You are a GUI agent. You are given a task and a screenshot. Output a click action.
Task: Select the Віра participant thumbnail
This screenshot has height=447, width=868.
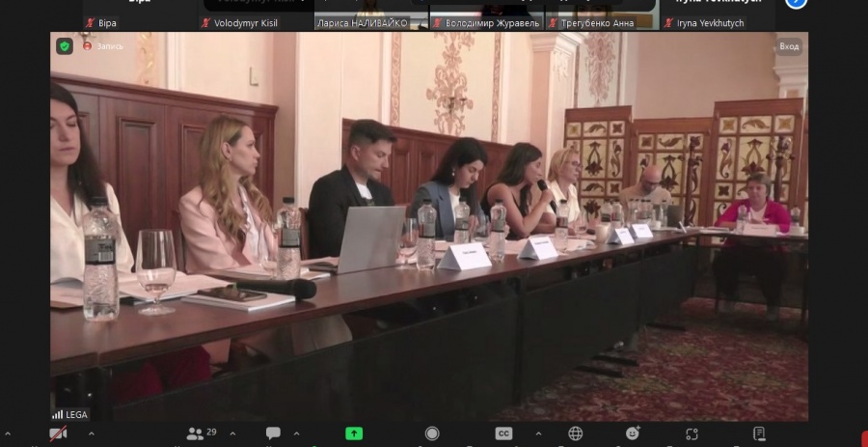click(x=140, y=14)
